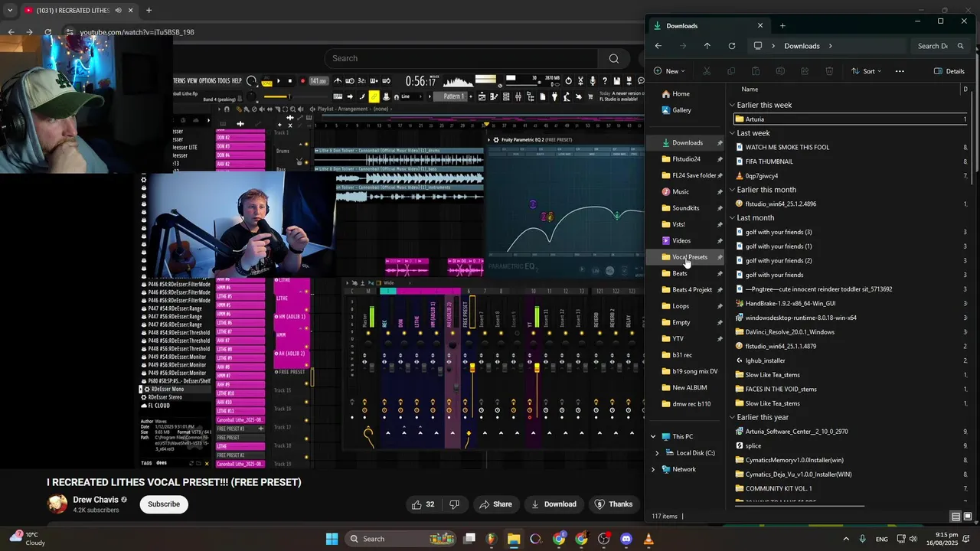Click the microphone icon in the system tray
Viewport: 980px width, 551px height.
863,539
